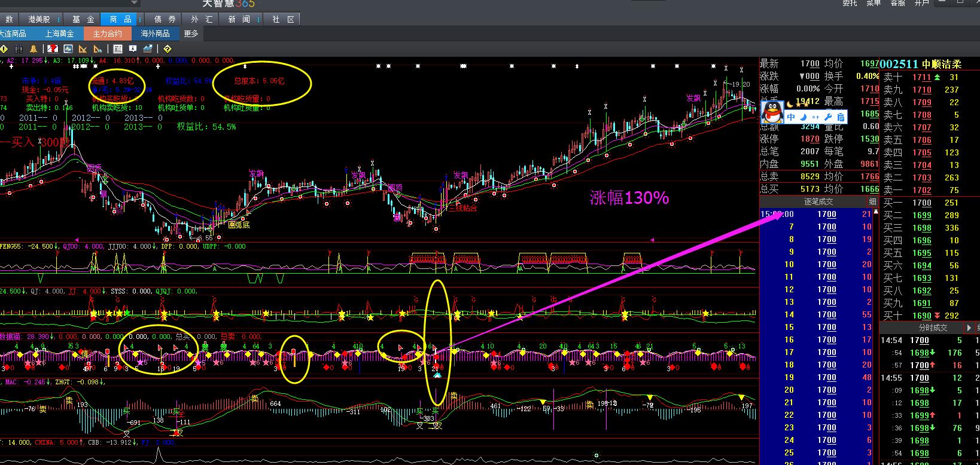Click the 三线粘合 label on the K-line chart
The image size is (980, 465).
pos(463,208)
